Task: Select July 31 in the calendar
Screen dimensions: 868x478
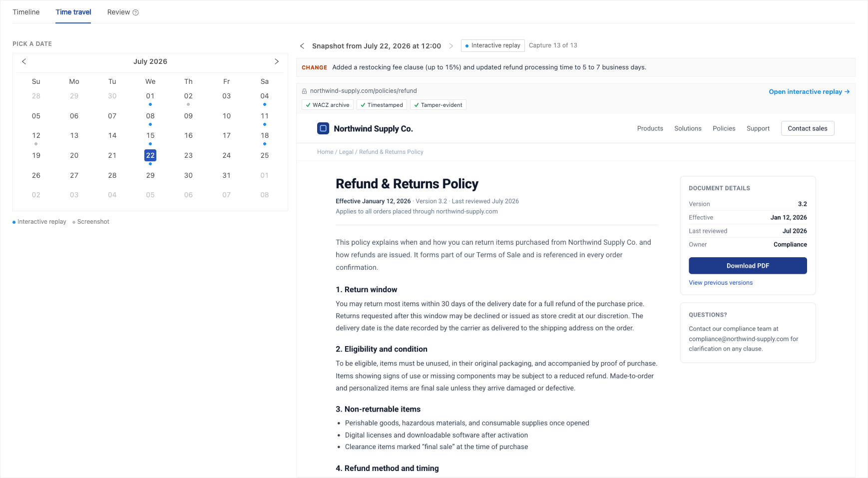Action: click(226, 175)
